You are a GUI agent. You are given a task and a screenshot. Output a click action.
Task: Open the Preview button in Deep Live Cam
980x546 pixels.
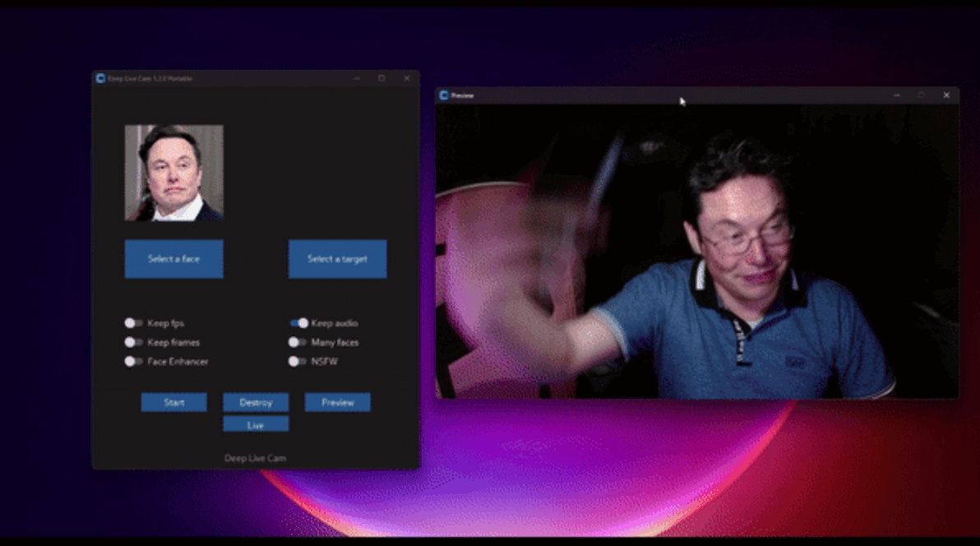[x=338, y=402]
